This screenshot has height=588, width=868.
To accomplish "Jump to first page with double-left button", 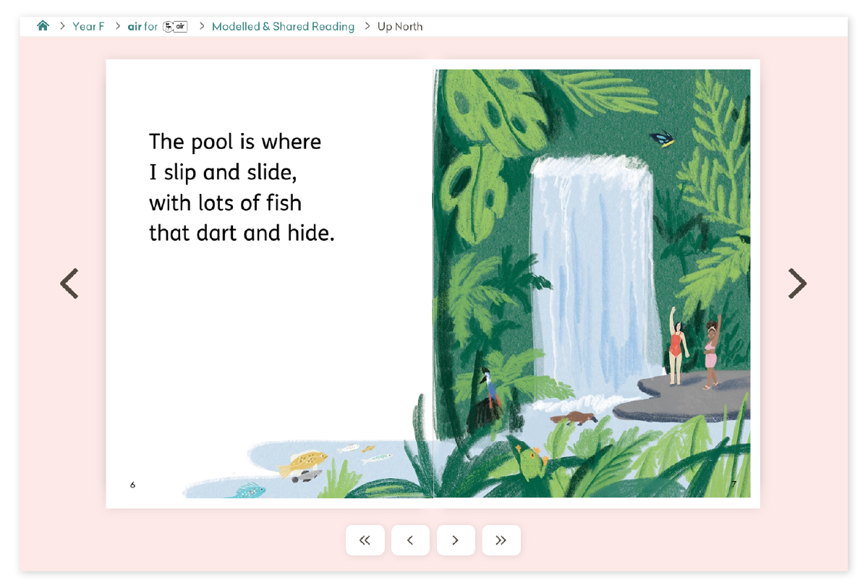I will [x=365, y=540].
